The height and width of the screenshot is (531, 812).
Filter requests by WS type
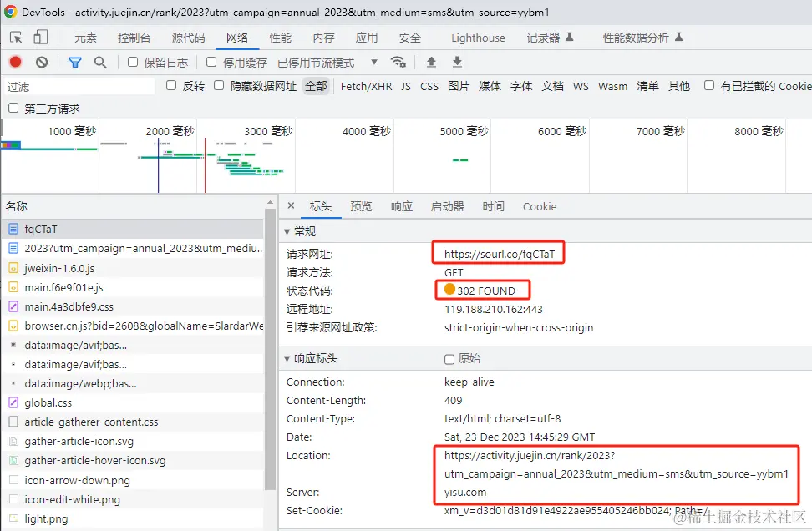tap(581, 87)
